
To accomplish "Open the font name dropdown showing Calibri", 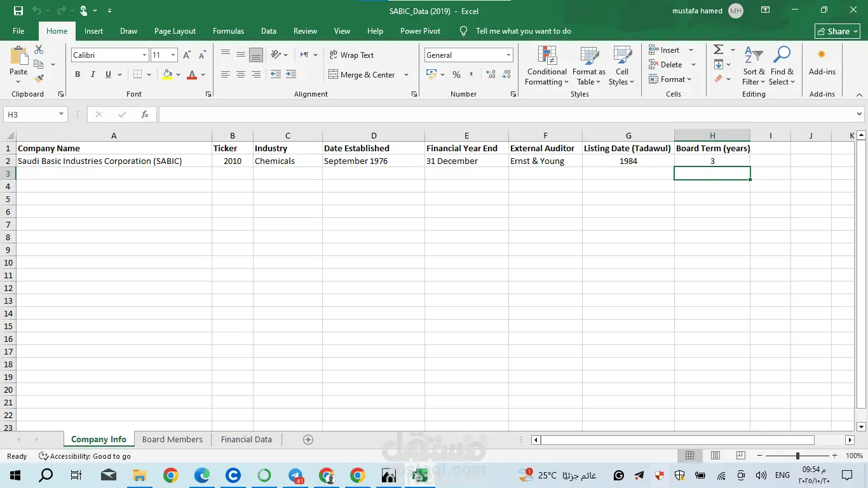I will coord(144,55).
